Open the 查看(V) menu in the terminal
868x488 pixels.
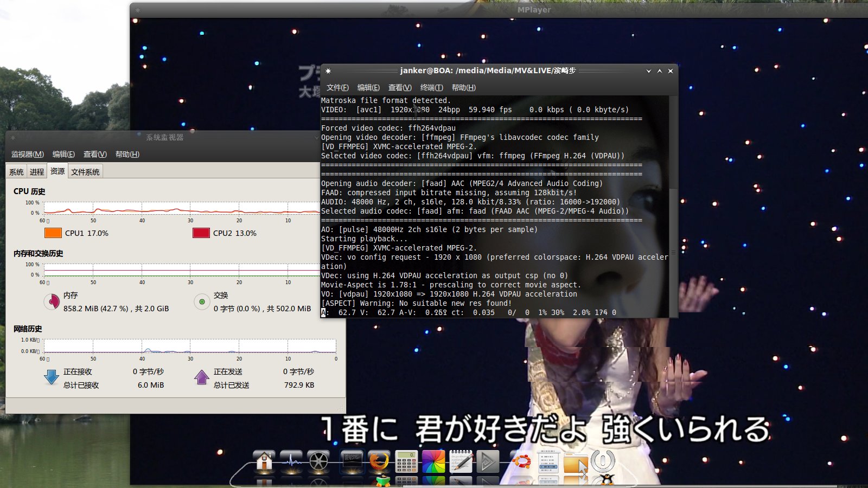coord(400,87)
